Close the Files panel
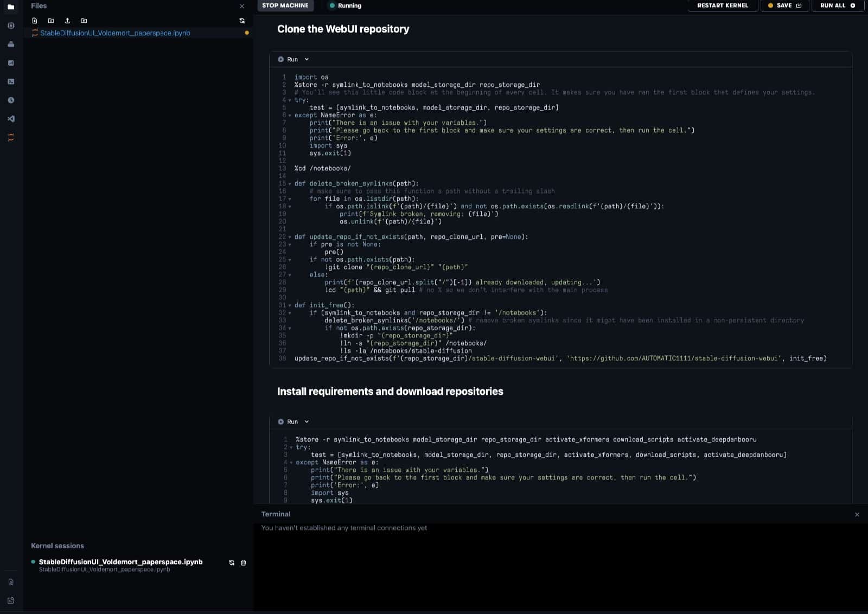Screen dimensions: 868x614 pyautogui.click(x=242, y=6)
